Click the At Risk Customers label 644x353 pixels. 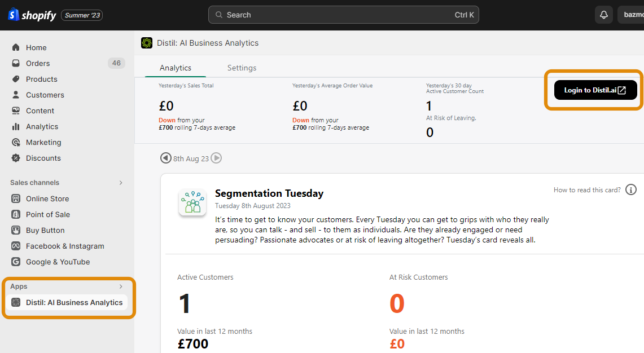pos(419,277)
